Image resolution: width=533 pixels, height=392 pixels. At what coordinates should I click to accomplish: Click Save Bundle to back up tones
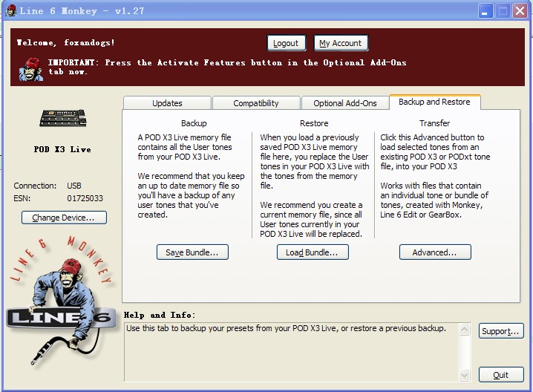192,252
